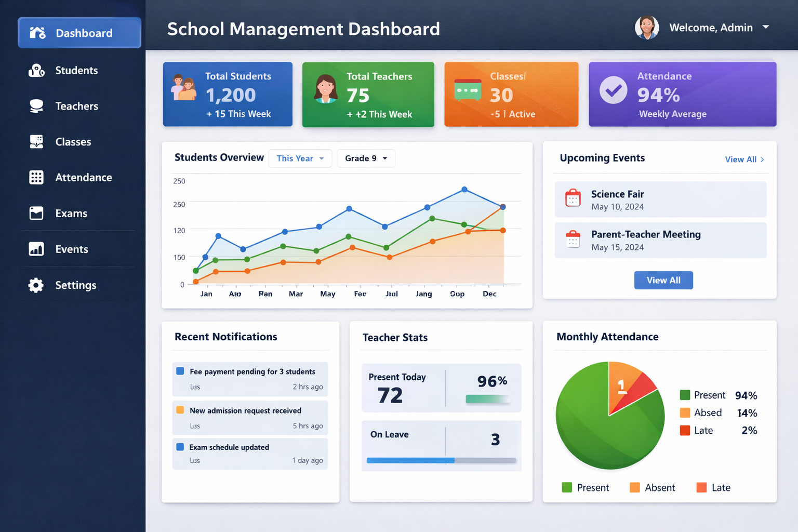Click the Events chart icon in the sidebar
This screenshot has height=532, width=798.
[x=36, y=249]
